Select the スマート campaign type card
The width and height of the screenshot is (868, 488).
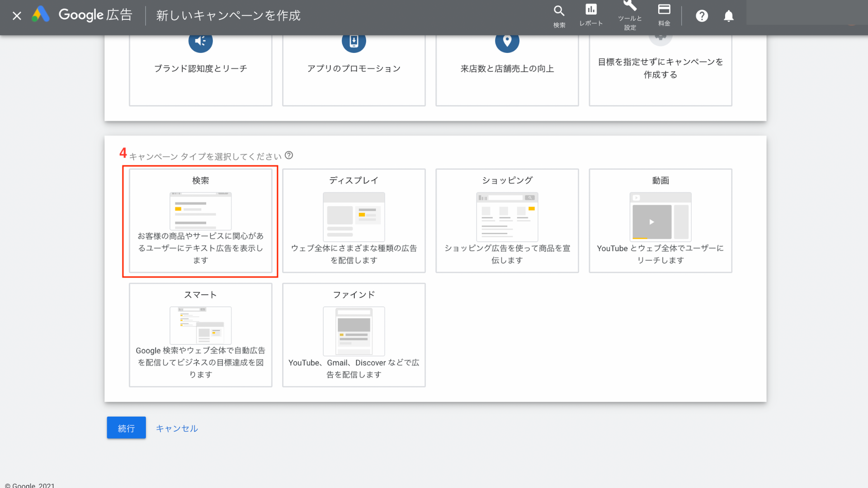coord(201,335)
